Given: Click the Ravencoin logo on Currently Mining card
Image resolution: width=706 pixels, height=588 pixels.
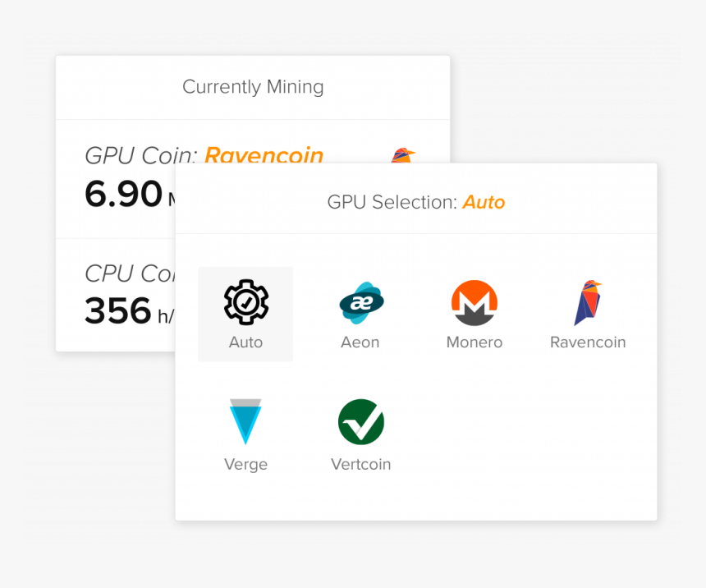Looking at the screenshot, I should (401, 154).
